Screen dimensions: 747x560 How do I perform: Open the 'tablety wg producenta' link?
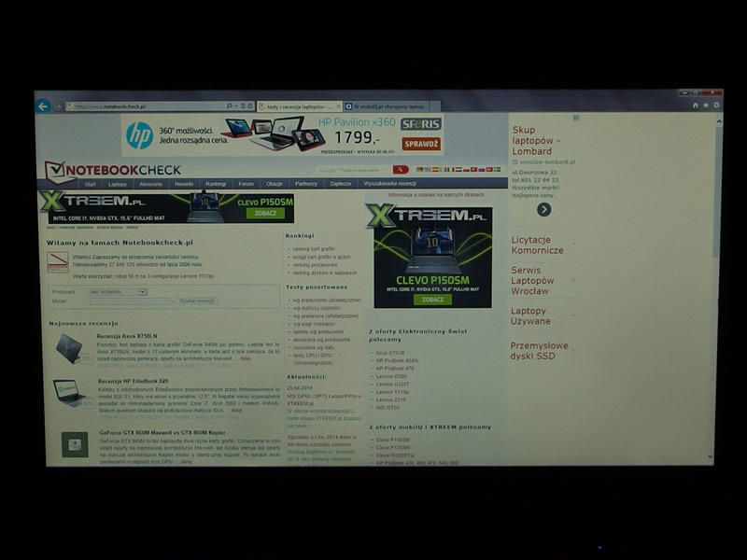coord(318,332)
